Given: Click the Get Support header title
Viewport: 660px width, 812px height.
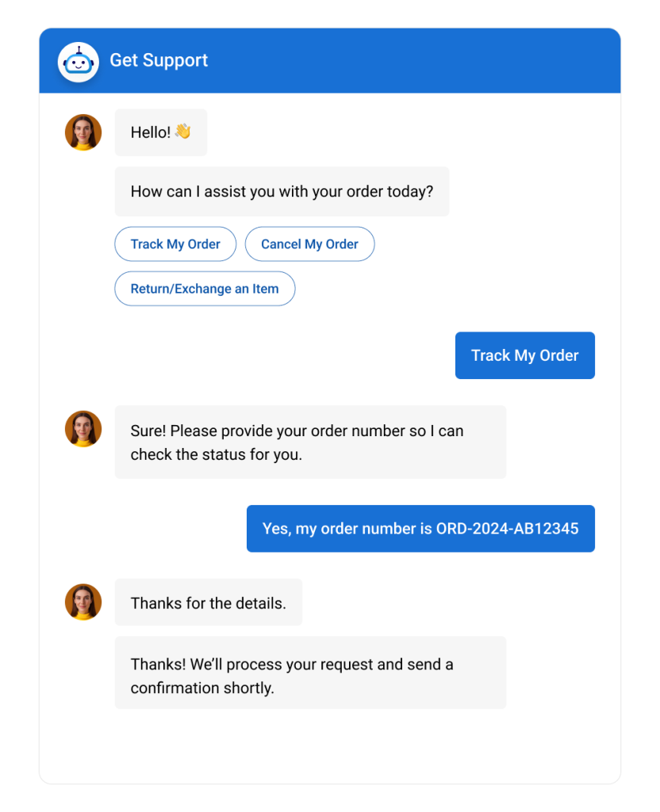Looking at the screenshot, I should pyautogui.click(x=159, y=60).
